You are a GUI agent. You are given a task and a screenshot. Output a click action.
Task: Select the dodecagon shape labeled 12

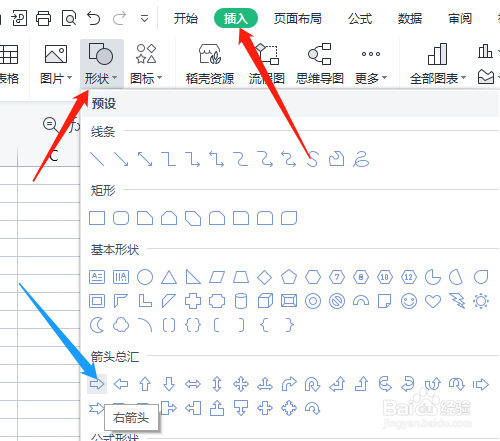pos(409,277)
